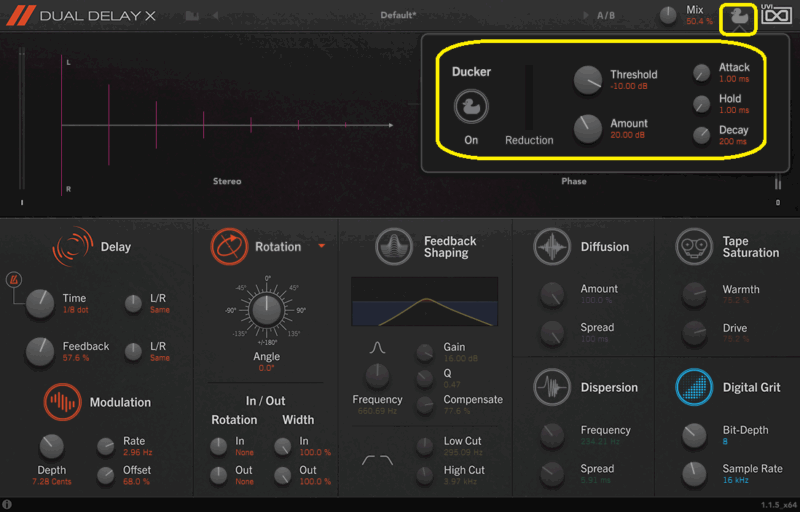
Task: Click the Tape Saturation Warmth knob
Action: coord(694,295)
